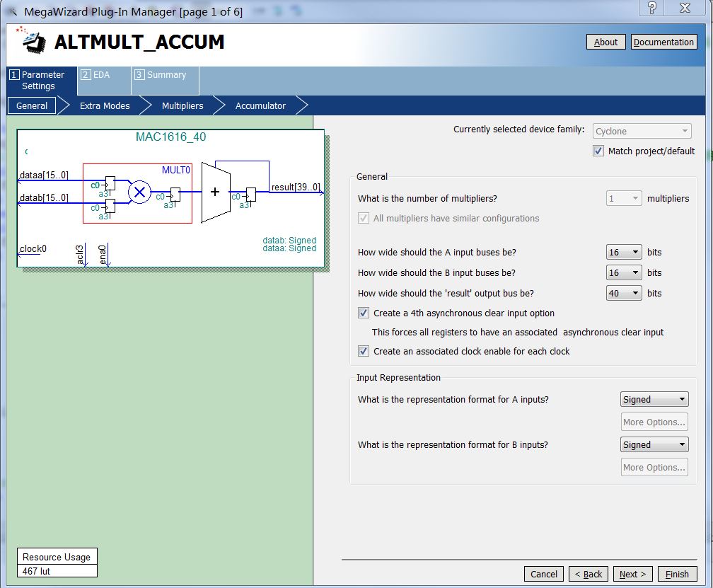This screenshot has height=588, width=713.
Task: Open B inputs representation format dropdown
Action: point(654,444)
